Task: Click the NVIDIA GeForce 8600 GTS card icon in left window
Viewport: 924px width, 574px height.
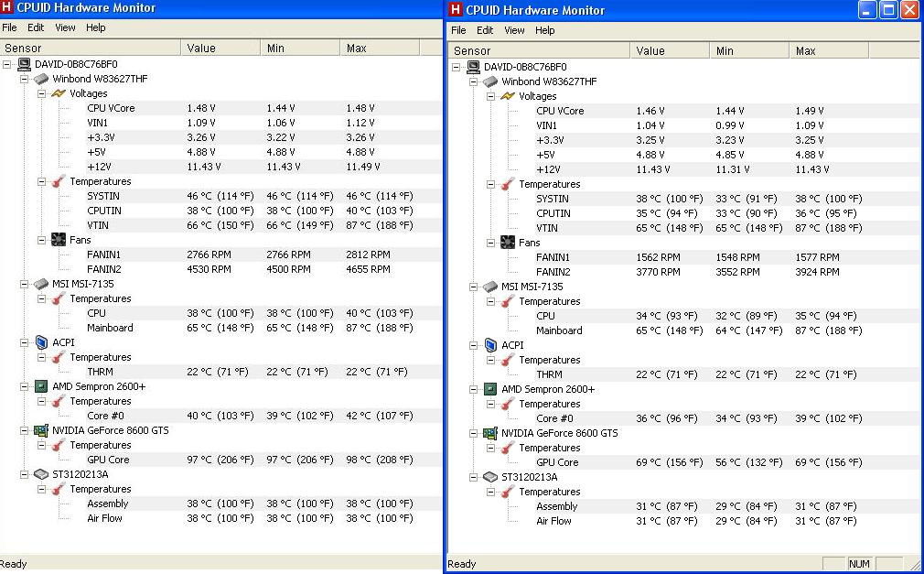Action: [40, 430]
